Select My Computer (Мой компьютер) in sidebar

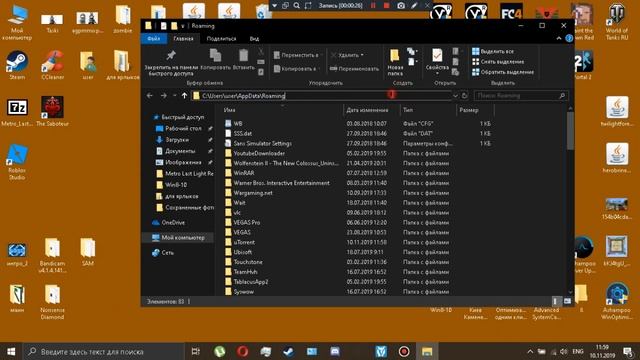coord(178,238)
